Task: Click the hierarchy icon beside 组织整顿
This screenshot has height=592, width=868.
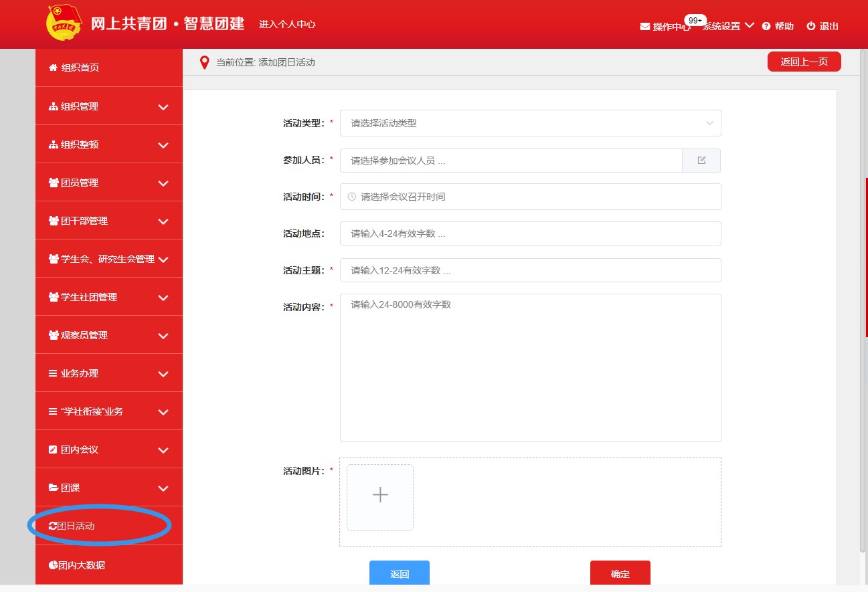Action: coord(54,144)
